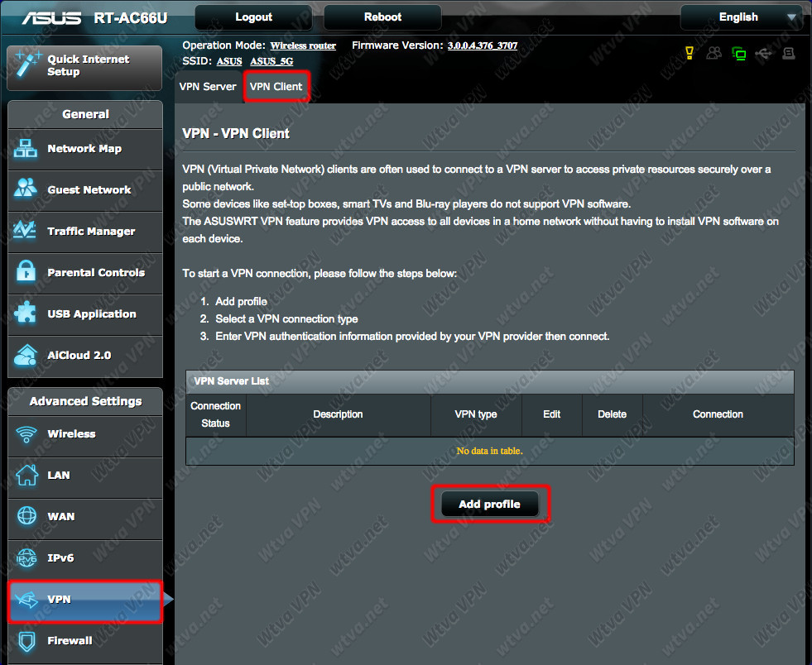
Task: Click the Add profile button
Action: pyautogui.click(x=489, y=504)
